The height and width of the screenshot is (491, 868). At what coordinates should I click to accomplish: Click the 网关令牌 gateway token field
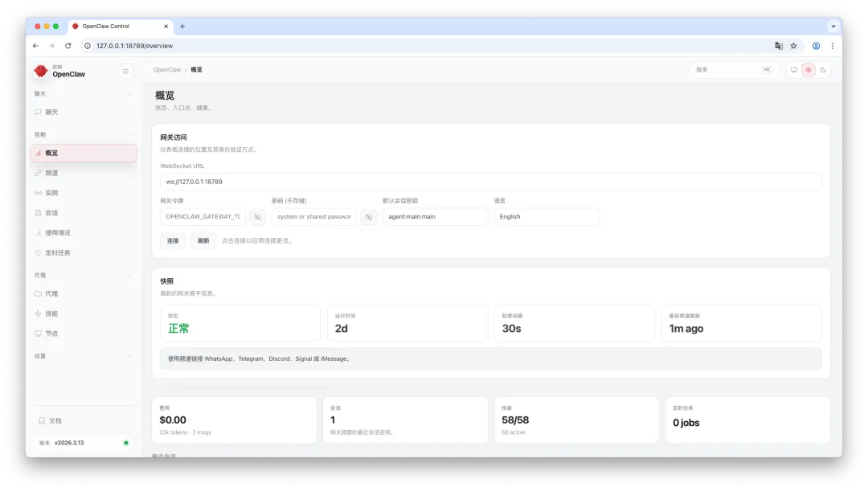pyautogui.click(x=203, y=216)
